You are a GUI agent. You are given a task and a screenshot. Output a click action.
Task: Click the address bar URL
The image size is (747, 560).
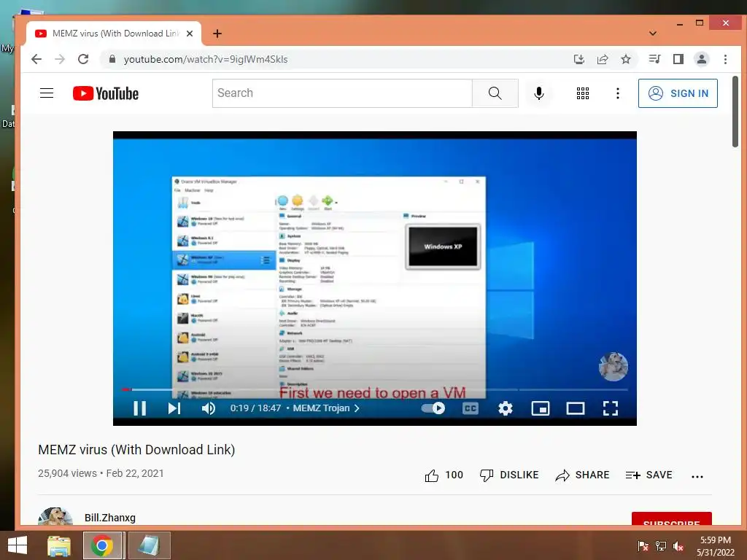(206, 59)
